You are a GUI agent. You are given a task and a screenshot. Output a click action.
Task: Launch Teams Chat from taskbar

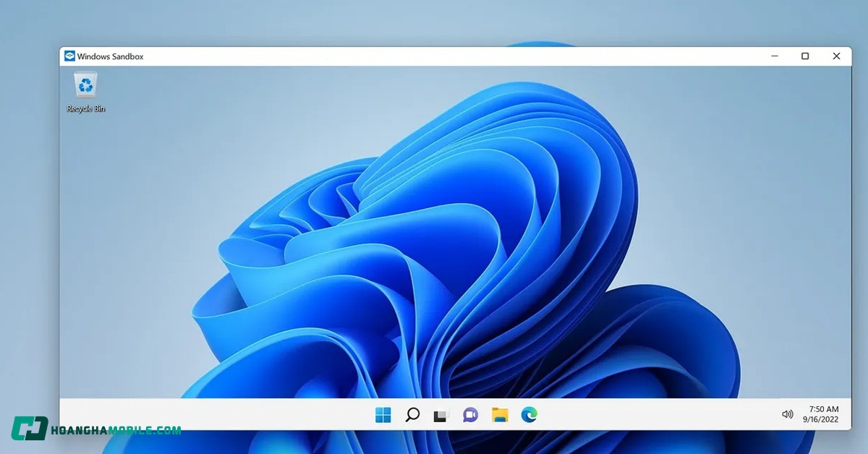471,415
